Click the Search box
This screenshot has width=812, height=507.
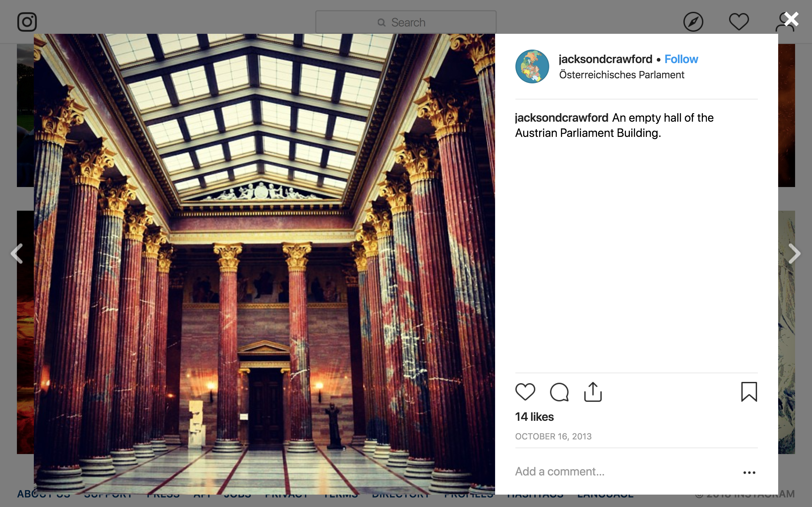point(406,22)
